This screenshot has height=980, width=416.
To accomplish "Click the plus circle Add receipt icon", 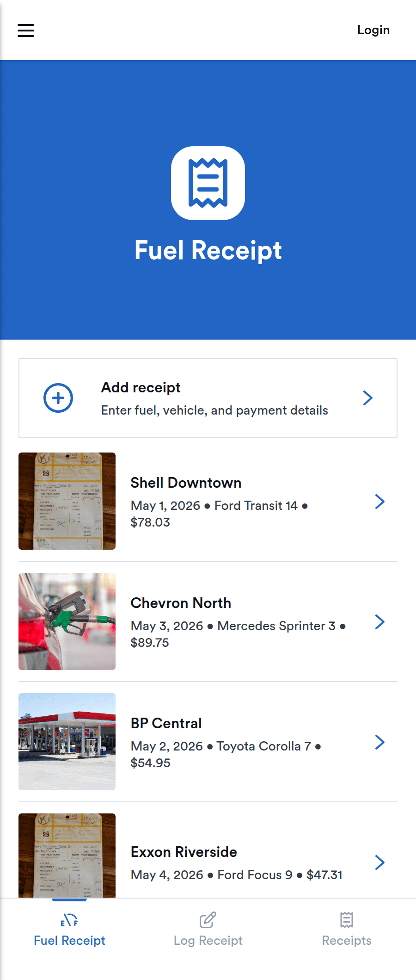I will click(58, 398).
